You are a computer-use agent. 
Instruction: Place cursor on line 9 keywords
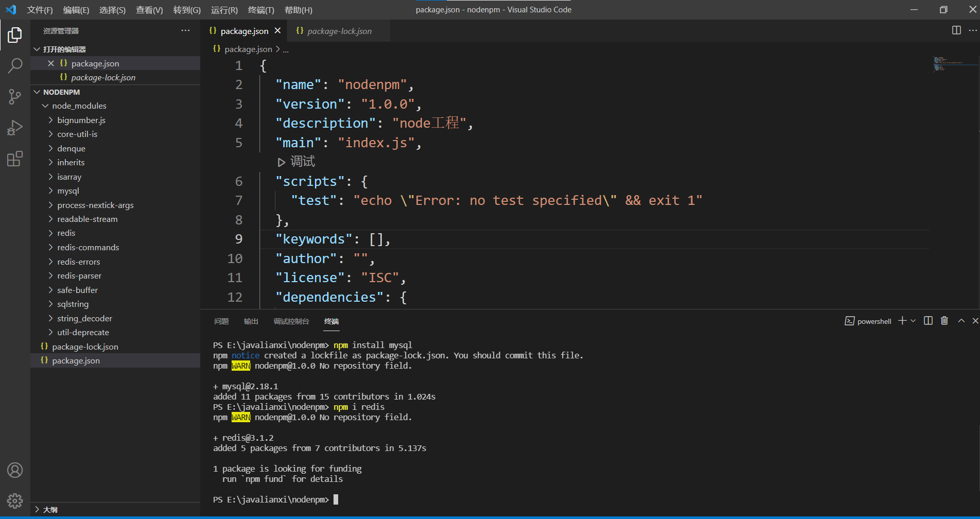pyautogui.click(x=594, y=239)
